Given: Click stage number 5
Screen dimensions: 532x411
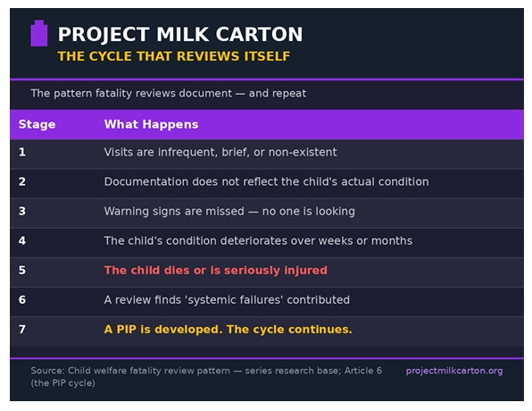Looking at the screenshot, I should tap(22, 271).
